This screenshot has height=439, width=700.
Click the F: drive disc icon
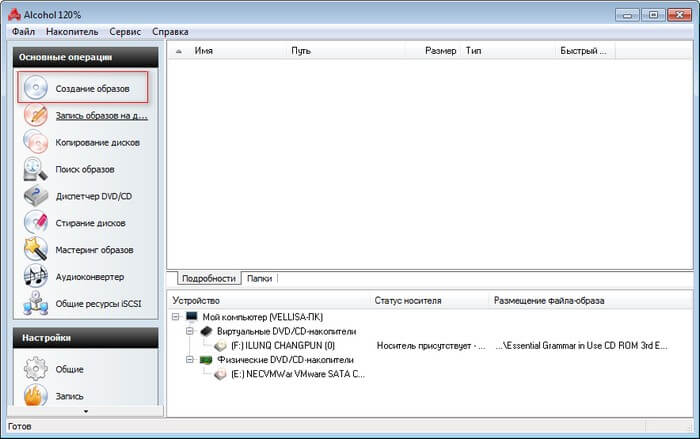[x=221, y=346]
